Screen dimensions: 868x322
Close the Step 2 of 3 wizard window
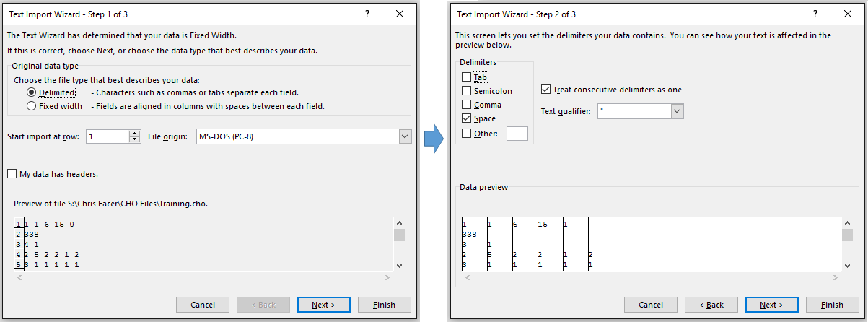(849, 14)
